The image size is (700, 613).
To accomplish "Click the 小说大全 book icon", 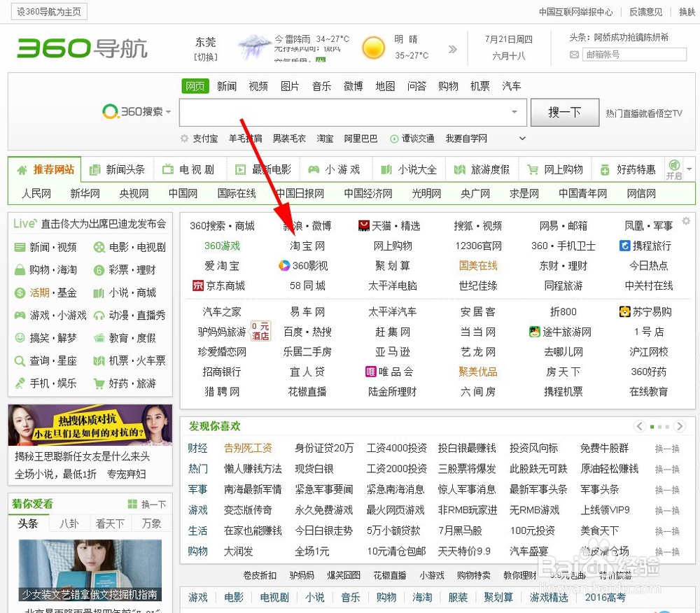I will 386,169.
